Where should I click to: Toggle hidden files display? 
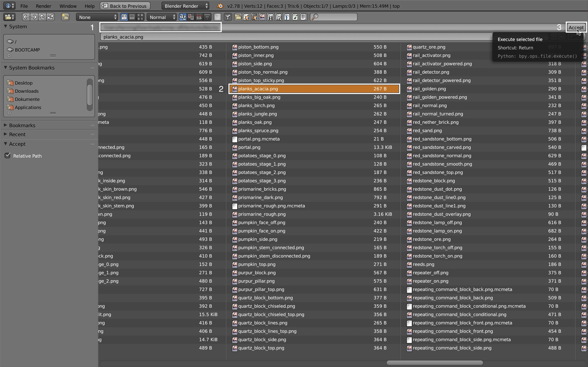(217, 17)
